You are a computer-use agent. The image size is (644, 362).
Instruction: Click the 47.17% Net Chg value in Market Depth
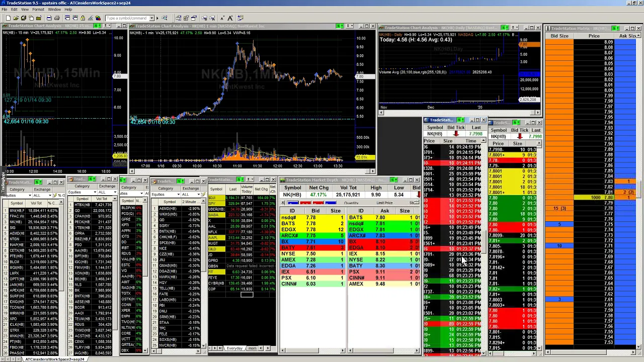coord(318,195)
